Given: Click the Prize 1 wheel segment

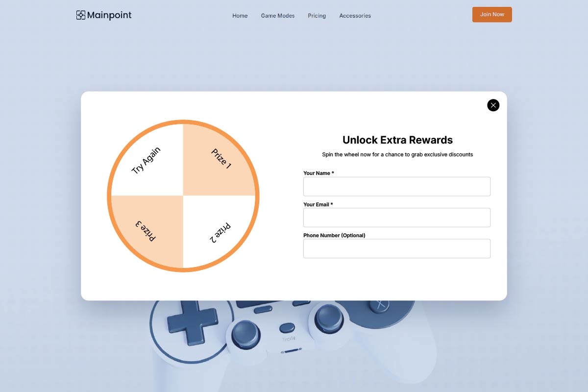Looking at the screenshot, I should point(220,160).
